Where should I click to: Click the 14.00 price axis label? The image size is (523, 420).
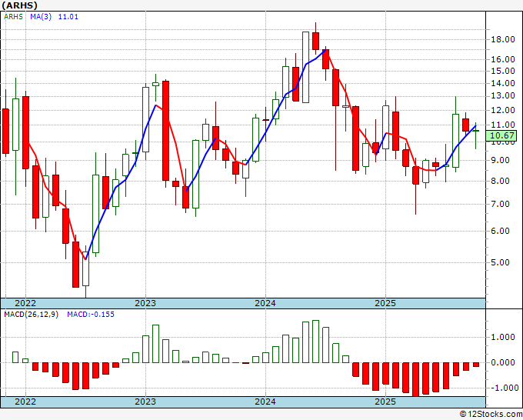[x=503, y=83]
